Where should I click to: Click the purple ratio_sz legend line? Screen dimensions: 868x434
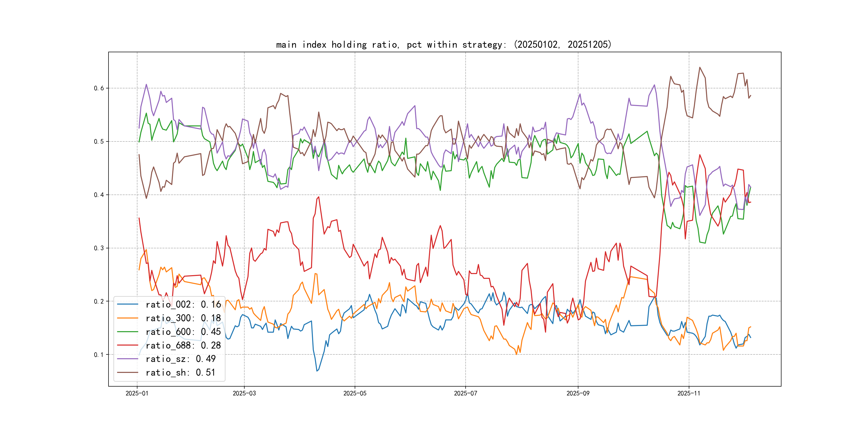point(127,359)
